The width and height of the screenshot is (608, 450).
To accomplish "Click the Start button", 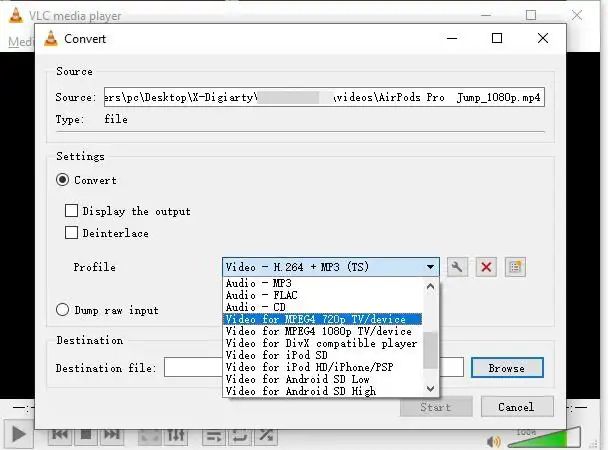I will point(436,407).
